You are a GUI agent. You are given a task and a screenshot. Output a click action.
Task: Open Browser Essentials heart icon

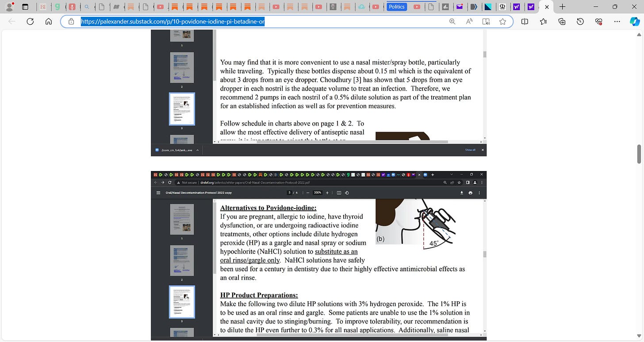[x=599, y=21]
